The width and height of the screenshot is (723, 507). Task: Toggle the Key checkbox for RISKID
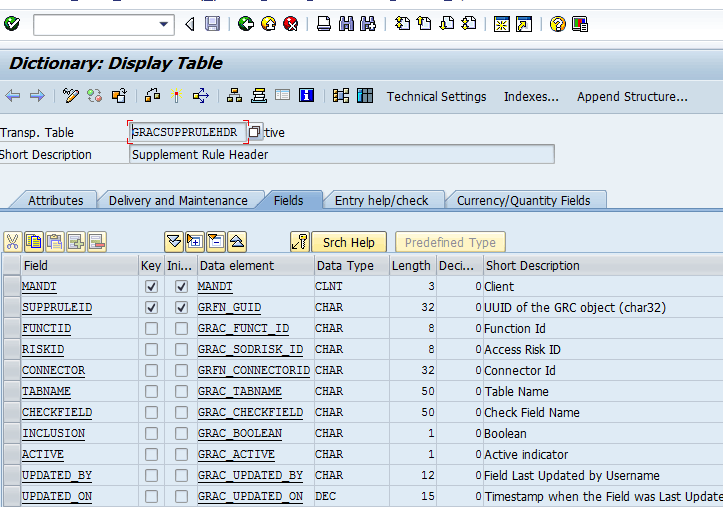click(151, 349)
